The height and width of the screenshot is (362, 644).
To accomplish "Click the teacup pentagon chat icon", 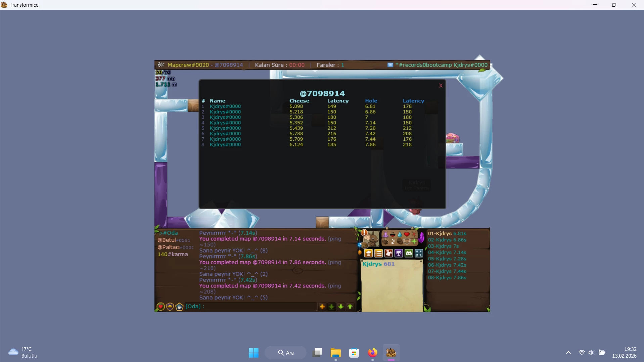I will pyautogui.click(x=179, y=307).
